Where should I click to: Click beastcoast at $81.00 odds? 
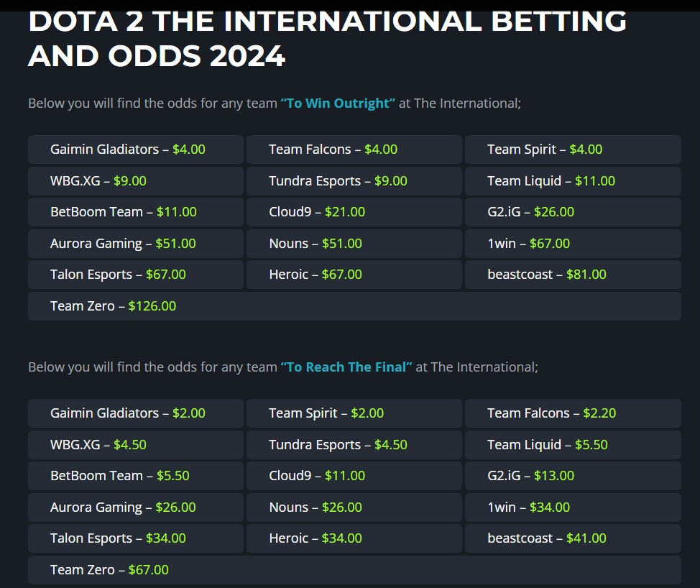click(x=546, y=275)
